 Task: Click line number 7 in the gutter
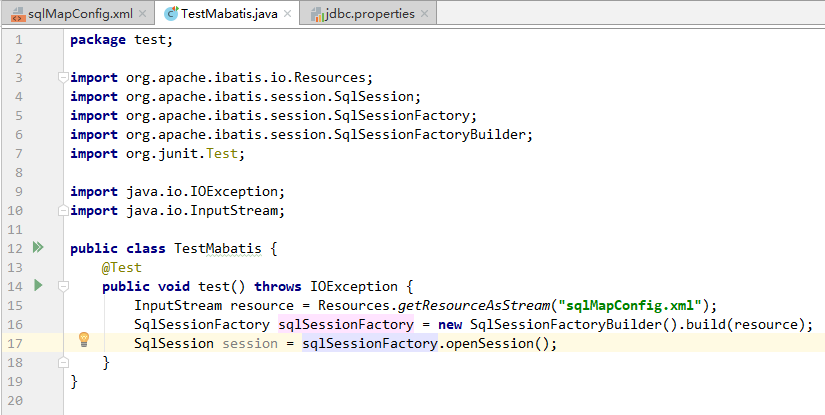tap(19, 154)
